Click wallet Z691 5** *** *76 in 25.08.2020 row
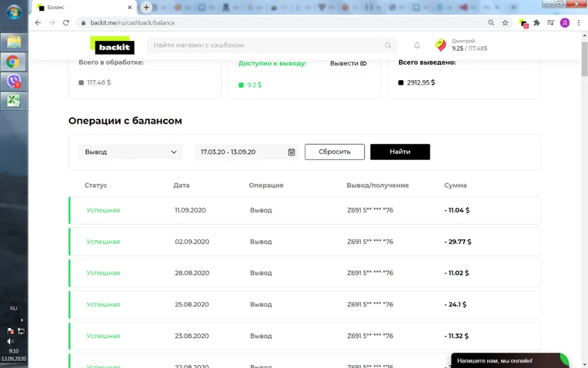 click(370, 304)
